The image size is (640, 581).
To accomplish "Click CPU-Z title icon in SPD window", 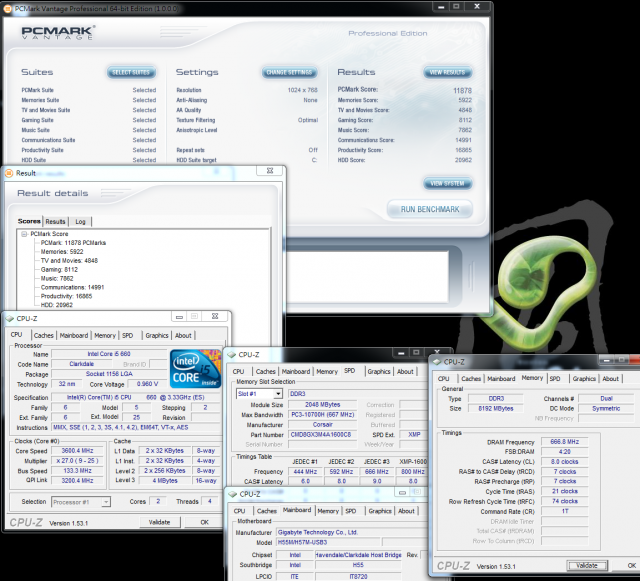I will point(231,354).
